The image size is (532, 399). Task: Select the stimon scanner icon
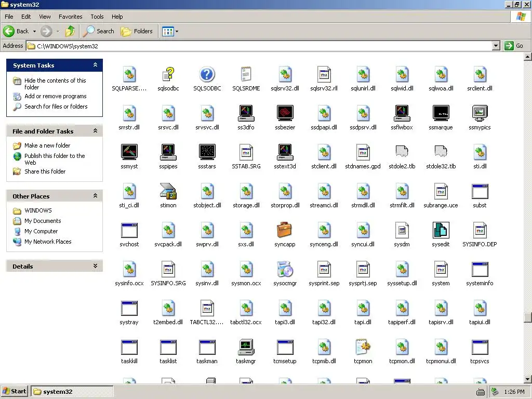(168, 191)
